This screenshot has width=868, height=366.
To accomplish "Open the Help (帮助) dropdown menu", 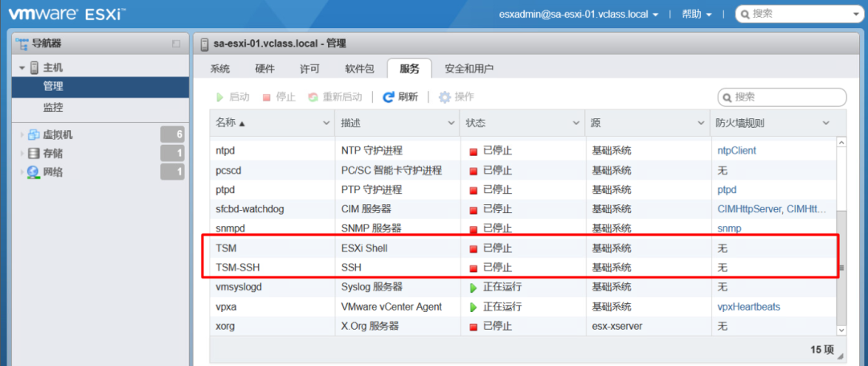I will pyautogui.click(x=697, y=14).
